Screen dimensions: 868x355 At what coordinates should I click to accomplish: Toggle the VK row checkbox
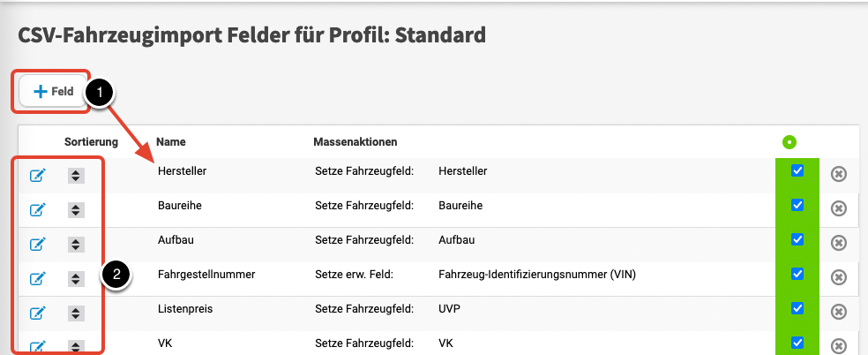point(797,342)
